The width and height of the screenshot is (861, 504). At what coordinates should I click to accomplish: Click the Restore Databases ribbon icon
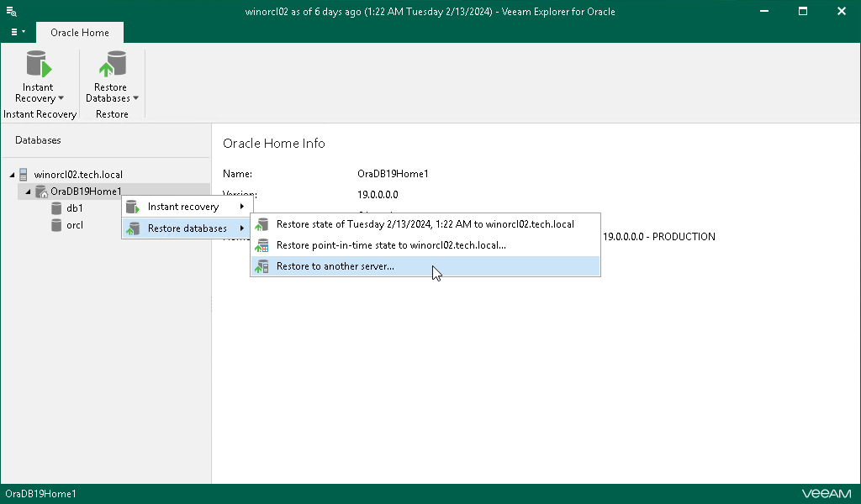pyautogui.click(x=110, y=66)
